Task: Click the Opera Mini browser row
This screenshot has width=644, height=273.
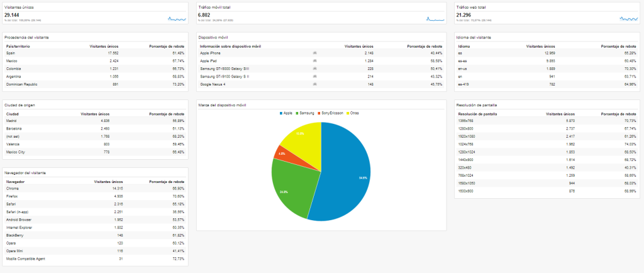Action: click(96, 251)
